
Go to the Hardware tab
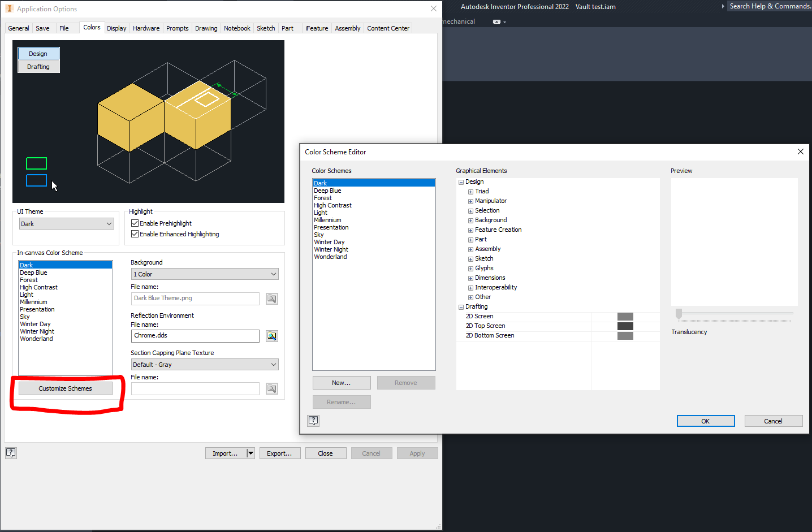[x=146, y=28]
